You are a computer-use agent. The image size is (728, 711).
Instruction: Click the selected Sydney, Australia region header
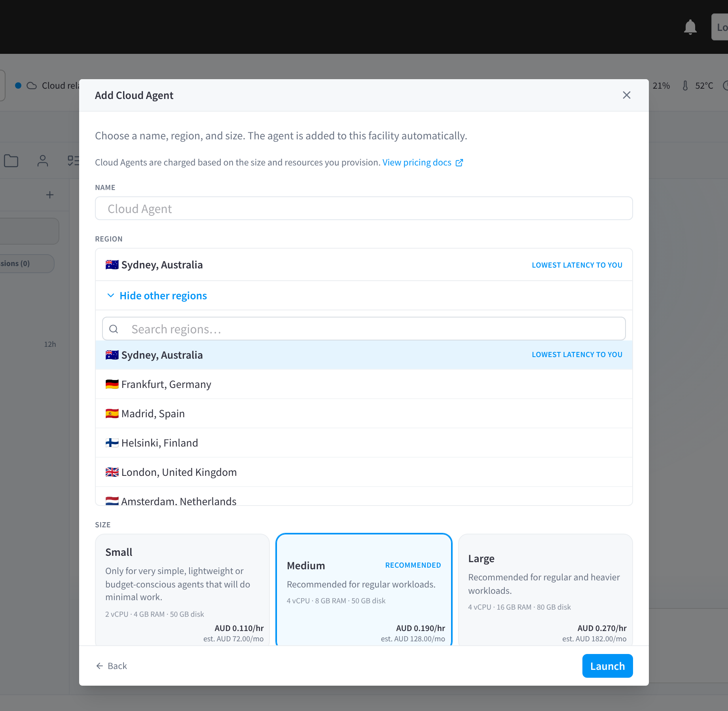click(x=364, y=264)
